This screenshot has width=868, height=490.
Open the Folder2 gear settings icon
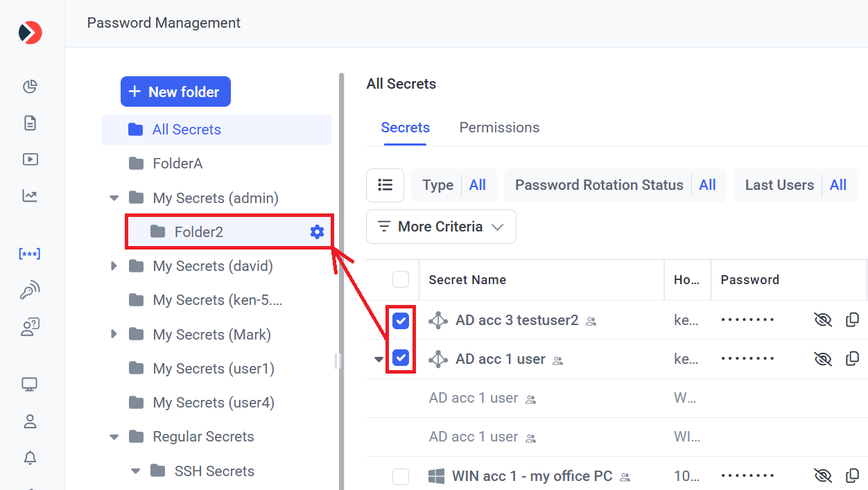click(x=317, y=232)
